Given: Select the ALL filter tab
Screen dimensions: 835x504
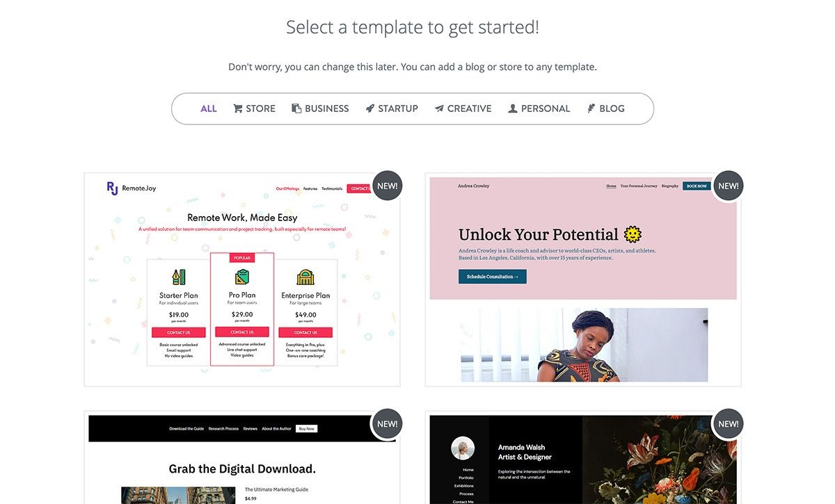Looking at the screenshot, I should coord(209,108).
